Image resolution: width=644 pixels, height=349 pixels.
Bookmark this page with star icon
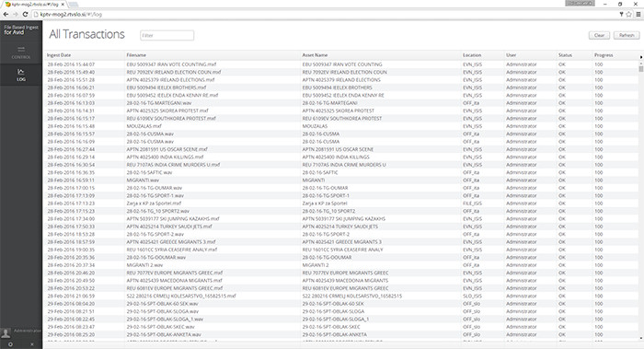[628, 14]
